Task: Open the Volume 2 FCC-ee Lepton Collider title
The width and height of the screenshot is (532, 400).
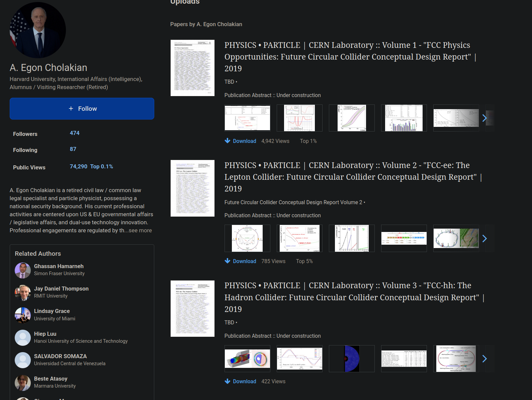Action: point(353,177)
